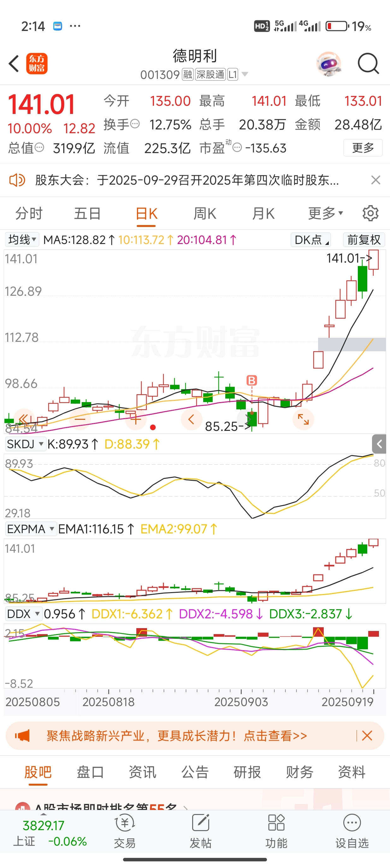Tap the SKDJ indicator chart area

(x=195, y=486)
